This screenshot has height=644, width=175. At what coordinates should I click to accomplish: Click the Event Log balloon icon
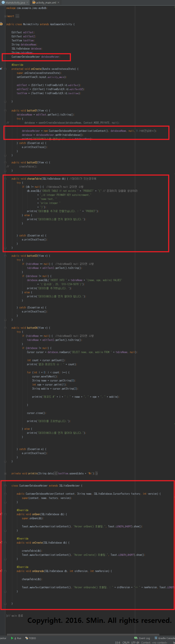(136, 638)
